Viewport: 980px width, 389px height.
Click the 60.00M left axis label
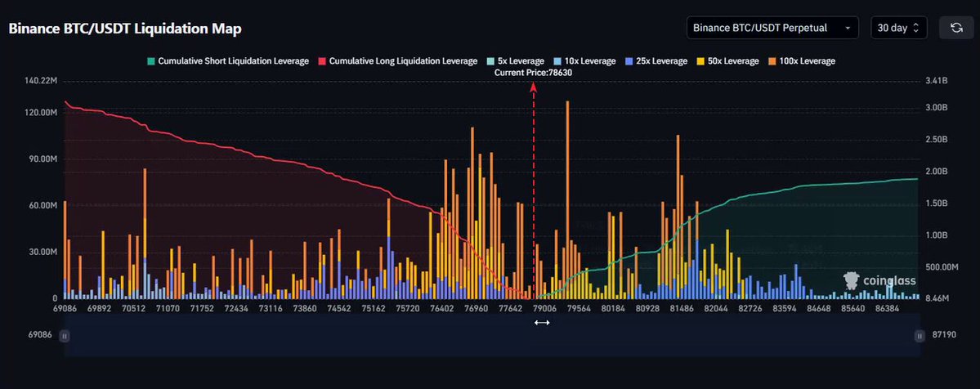44,206
